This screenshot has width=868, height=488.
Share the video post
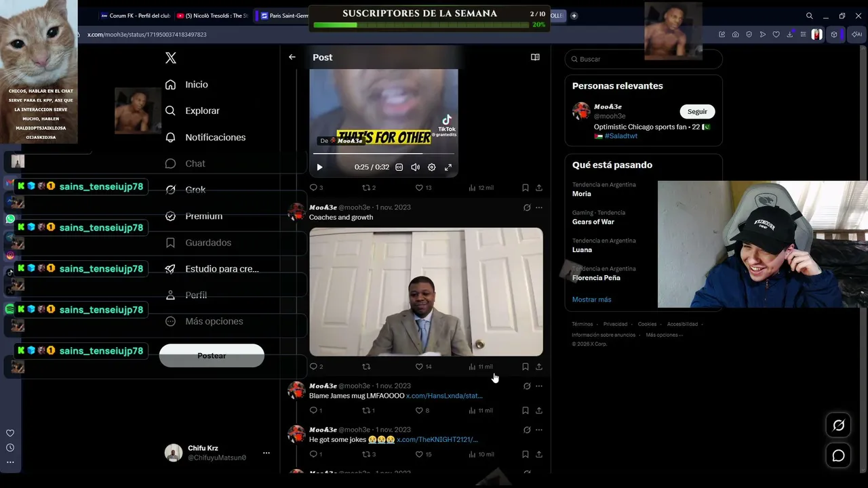(x=539, y=188)
